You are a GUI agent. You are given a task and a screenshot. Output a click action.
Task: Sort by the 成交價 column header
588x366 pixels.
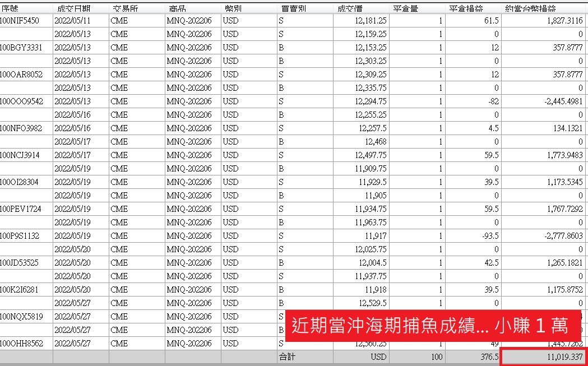point(350,8)
